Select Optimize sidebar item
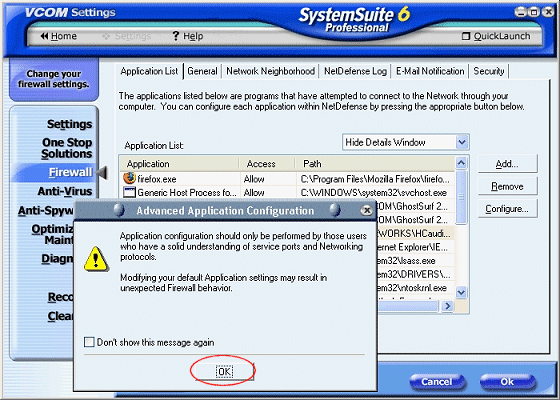Image resolution: width=560 pixels, height=400 pixels. pyautogui.click(x=52, y=234)
